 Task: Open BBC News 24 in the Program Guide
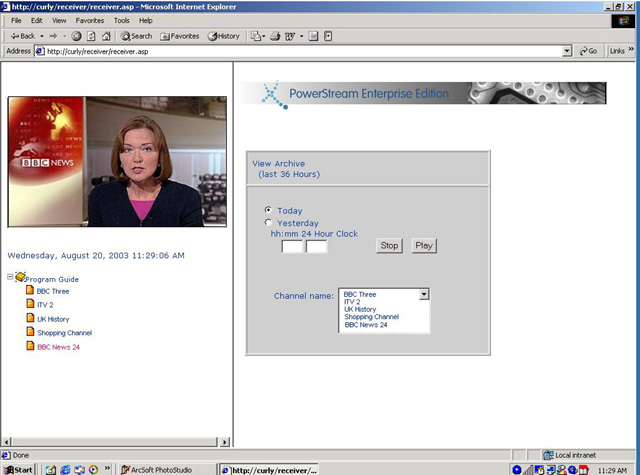[x=58, y=347]
